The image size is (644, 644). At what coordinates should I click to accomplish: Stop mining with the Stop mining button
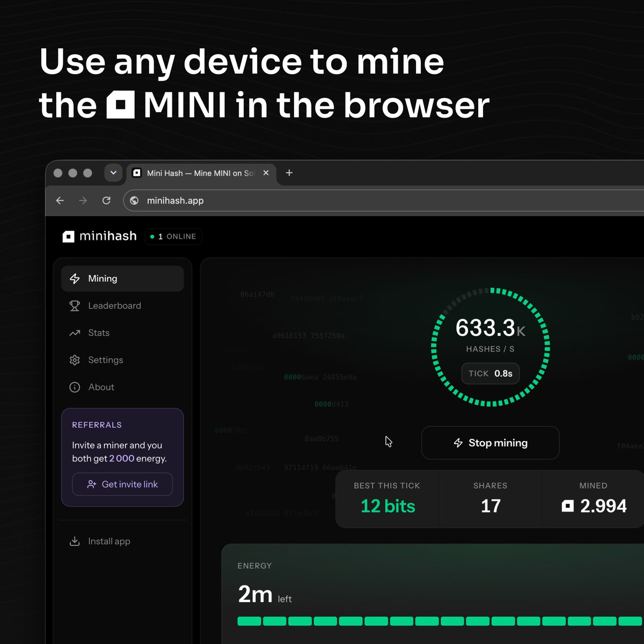tap(491, 443)
